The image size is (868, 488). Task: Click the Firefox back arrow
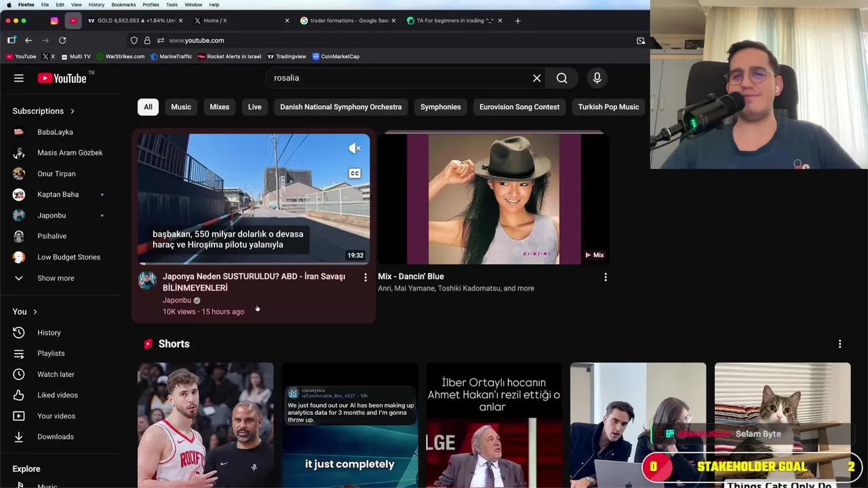tap(28, 41)
